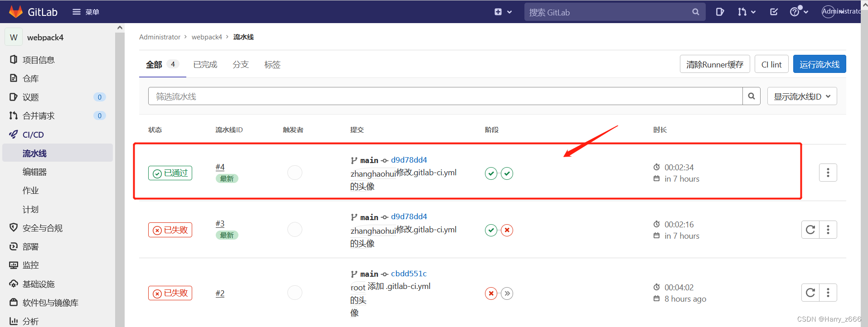This screenshot has height=327, width=868.
Task: Open the webpack4 project avatar
Action: pyautogui.click(x=14, y=37)
